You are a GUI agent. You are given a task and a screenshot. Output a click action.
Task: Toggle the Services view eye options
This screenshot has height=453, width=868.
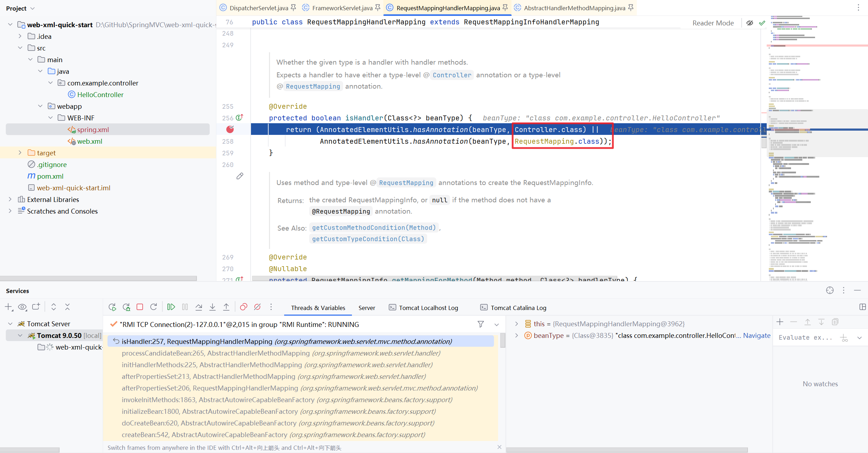(x=22, y=307)
